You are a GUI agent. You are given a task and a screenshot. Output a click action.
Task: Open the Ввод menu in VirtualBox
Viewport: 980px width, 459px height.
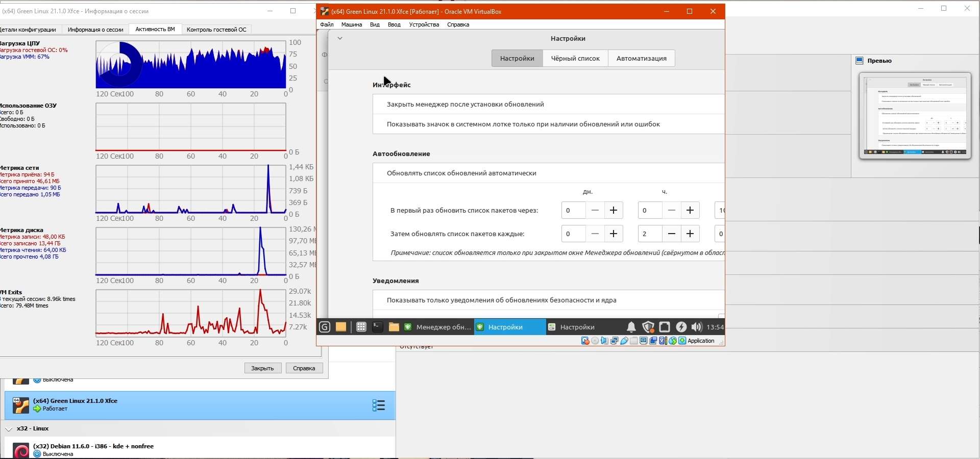pos(394,24)
